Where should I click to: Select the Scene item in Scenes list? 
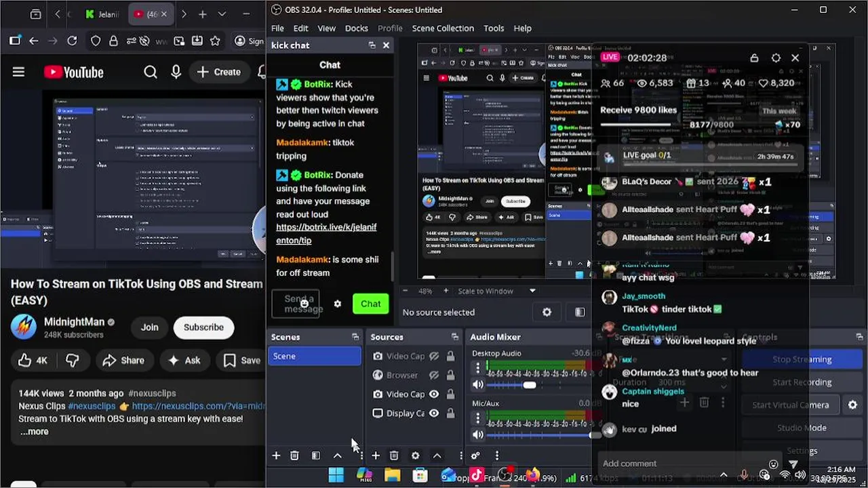point(315,356)
